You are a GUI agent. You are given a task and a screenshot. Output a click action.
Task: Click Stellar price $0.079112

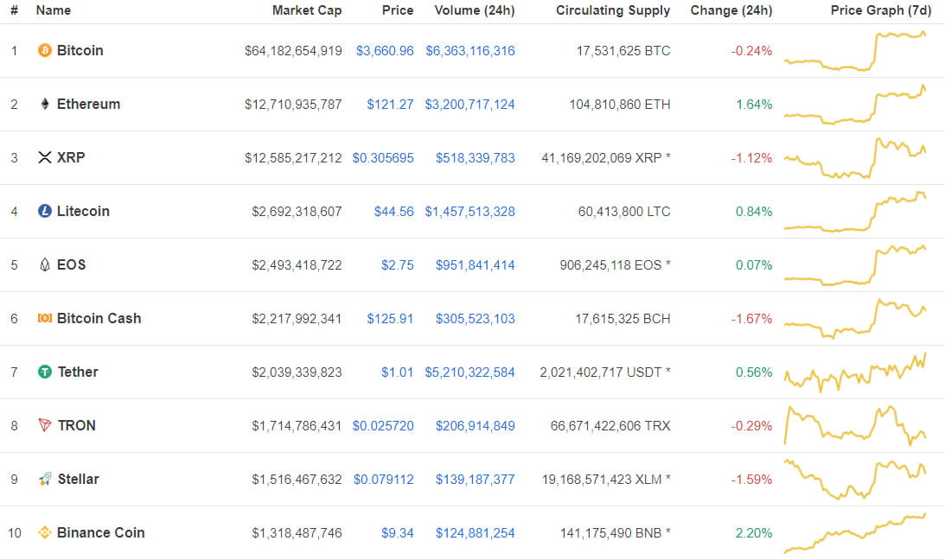[x=384, y=480]
